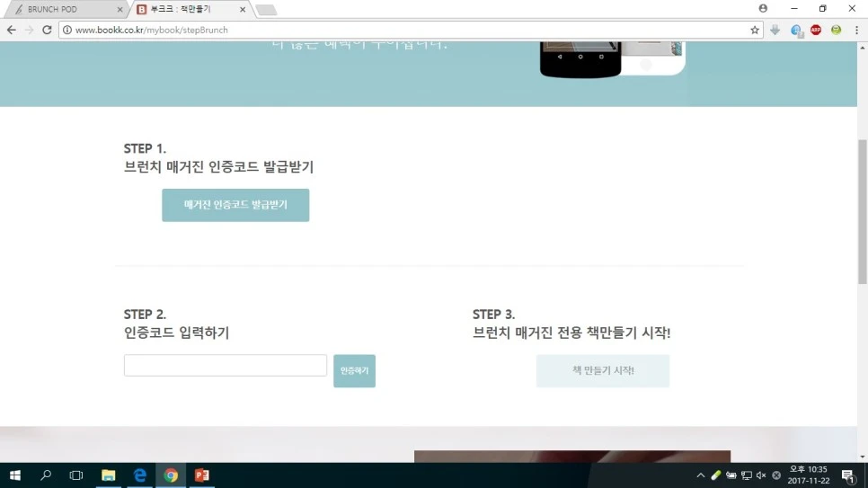Bookmark this page with the star icon
Image resolution: width=868 pixels, height=488 pixels.
755,30
